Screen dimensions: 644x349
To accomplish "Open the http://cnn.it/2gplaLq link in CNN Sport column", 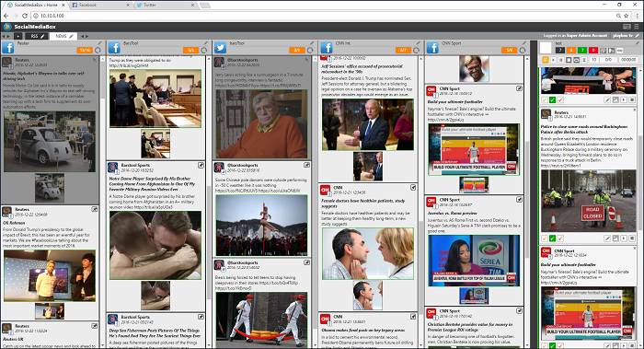I will [x=445, y=120].
